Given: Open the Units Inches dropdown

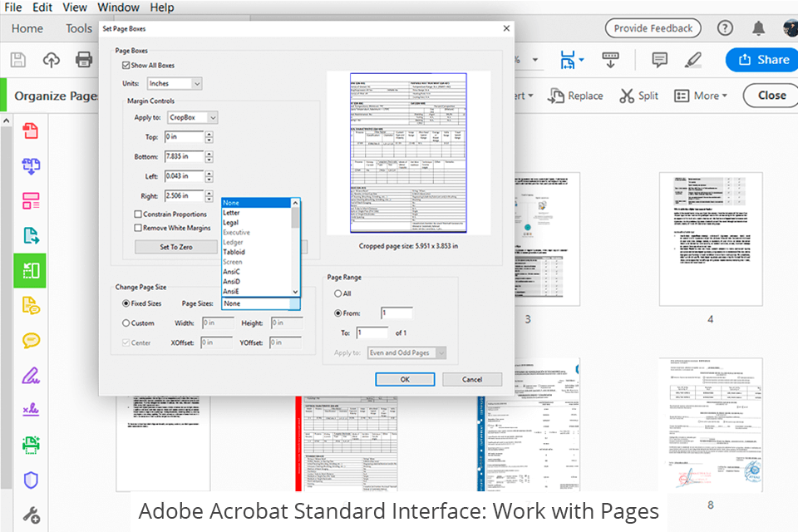Looking at the screenshot, I should tap(175, 83).
